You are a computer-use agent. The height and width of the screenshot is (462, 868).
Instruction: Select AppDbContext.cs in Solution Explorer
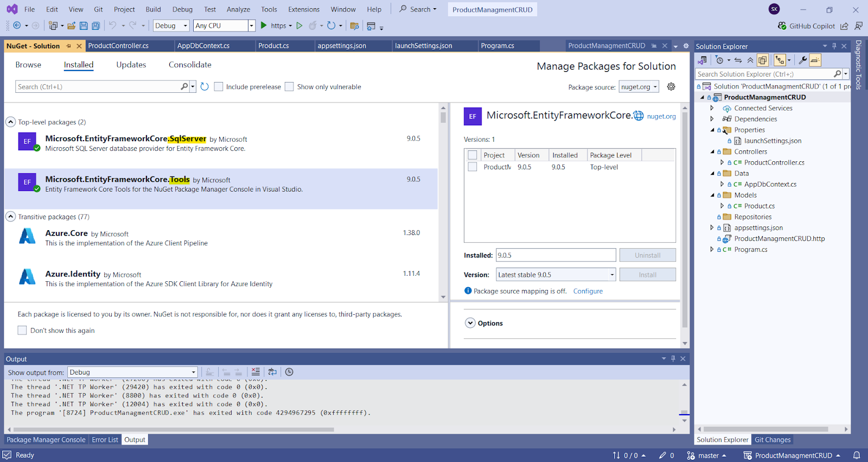(770, 184)
